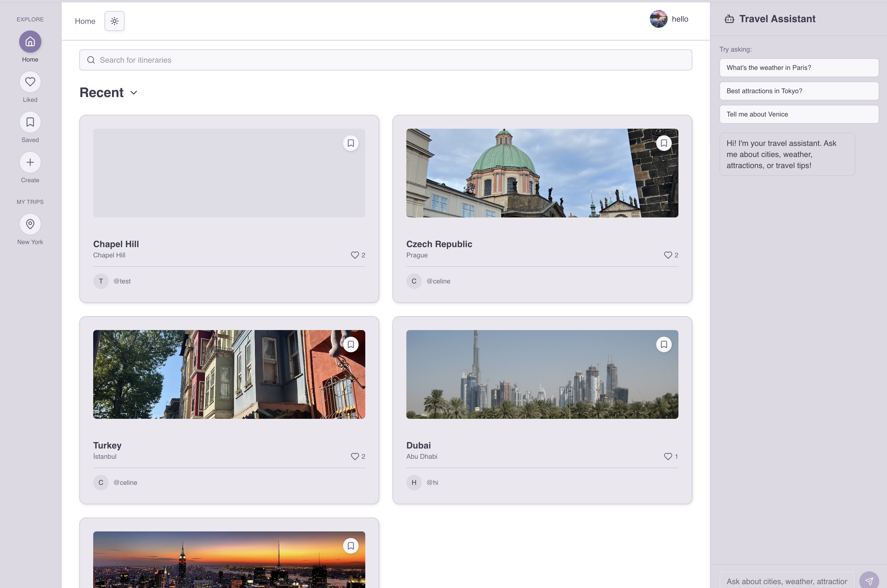
Task: Like the Dubai itinerary
Action: click(x=668, y=456)
